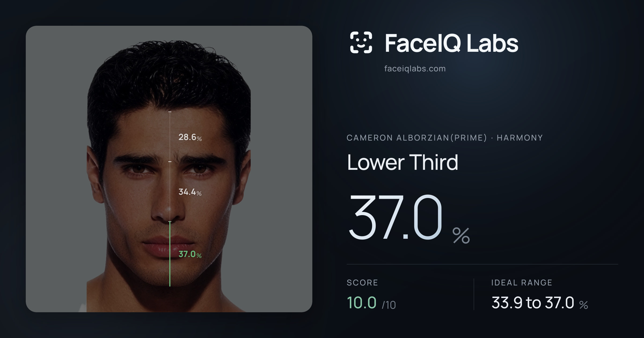644x338 pixels.
Task: Click the 33.9 to 37.0 ideal range value
Action: click(x=540, y=303)
